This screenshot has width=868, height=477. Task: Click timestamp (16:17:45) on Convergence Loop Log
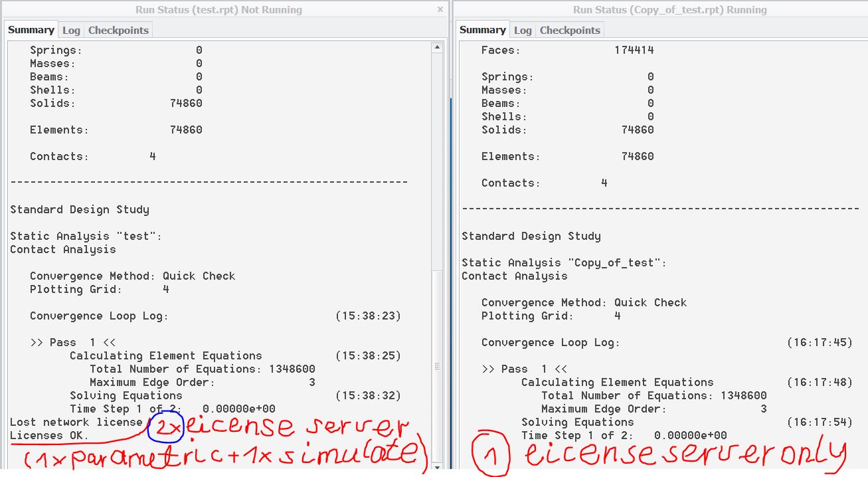pyautogui.click(x=820, y=342)
